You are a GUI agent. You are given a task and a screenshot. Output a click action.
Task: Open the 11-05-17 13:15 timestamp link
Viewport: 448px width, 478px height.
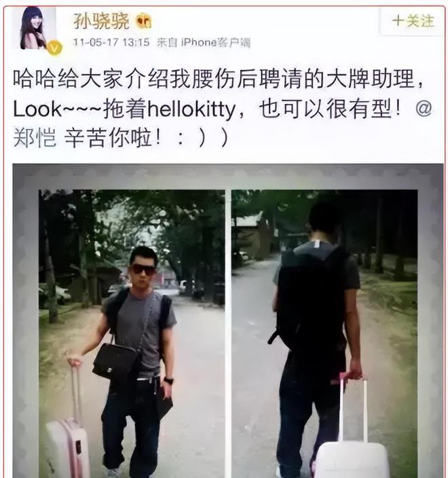(111, 42)
